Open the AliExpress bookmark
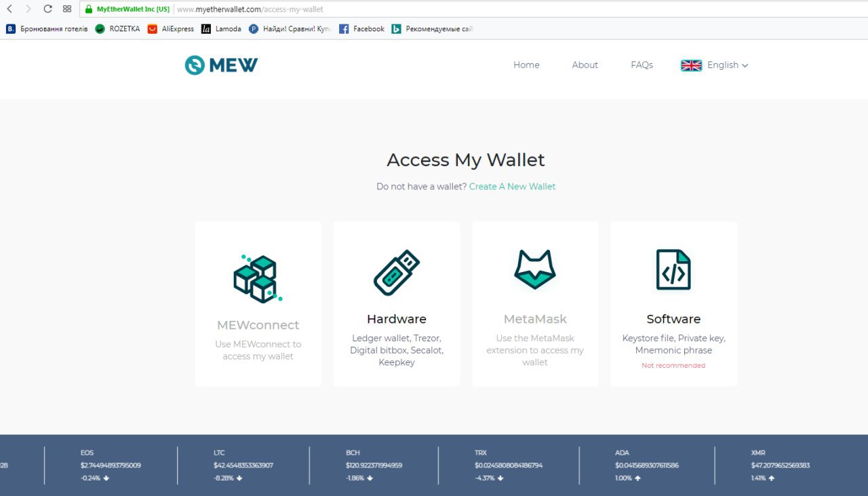The image size is (868, 496). pyautogui.click(x=171, y=28)
